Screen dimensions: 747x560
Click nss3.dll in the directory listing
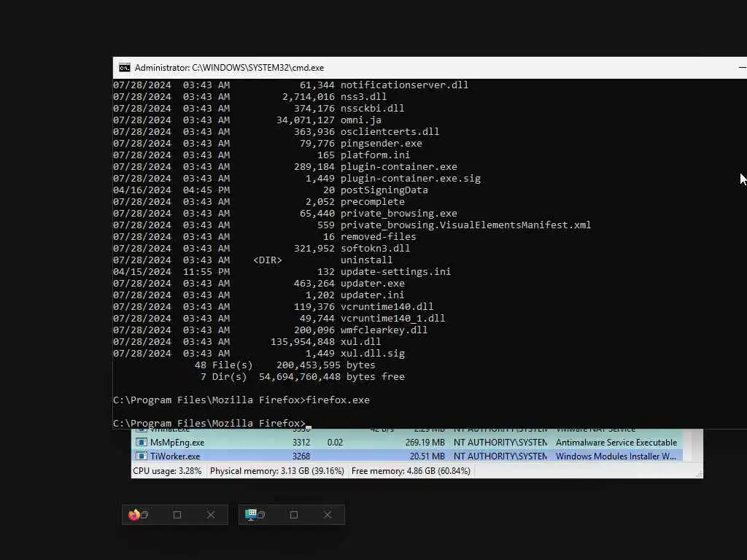coord(363,97)
